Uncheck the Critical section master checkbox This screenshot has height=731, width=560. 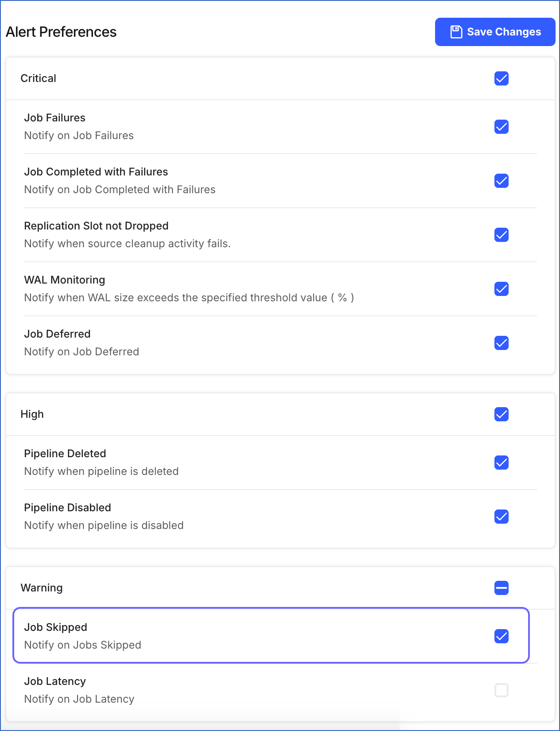(501, 78)
